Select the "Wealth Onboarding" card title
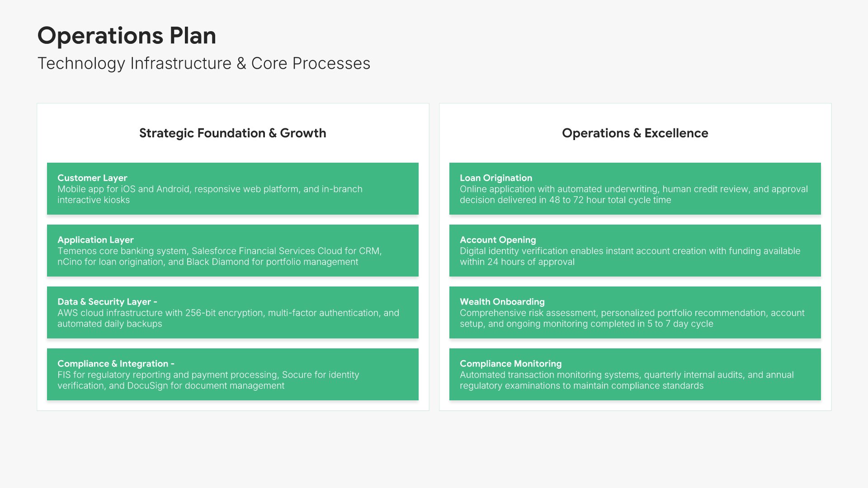This screenshot has width=868, height=488. coord(502,302)
